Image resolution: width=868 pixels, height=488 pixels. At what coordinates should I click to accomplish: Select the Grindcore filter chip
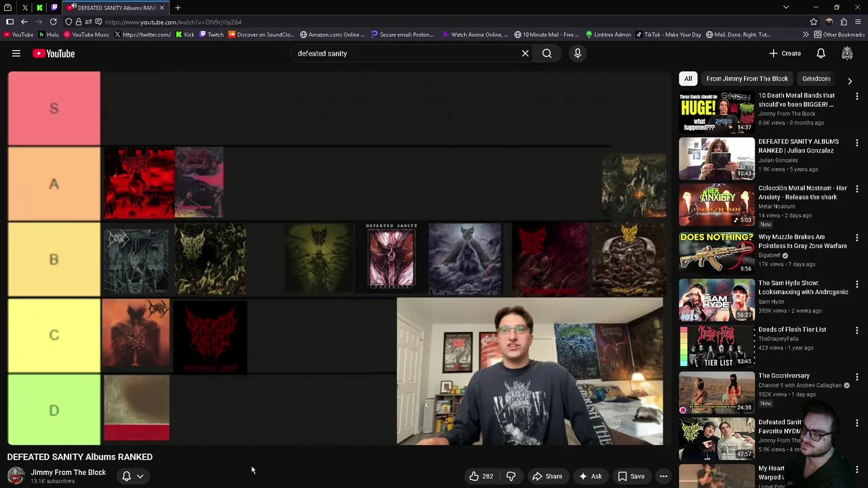(x=816, y=79)
